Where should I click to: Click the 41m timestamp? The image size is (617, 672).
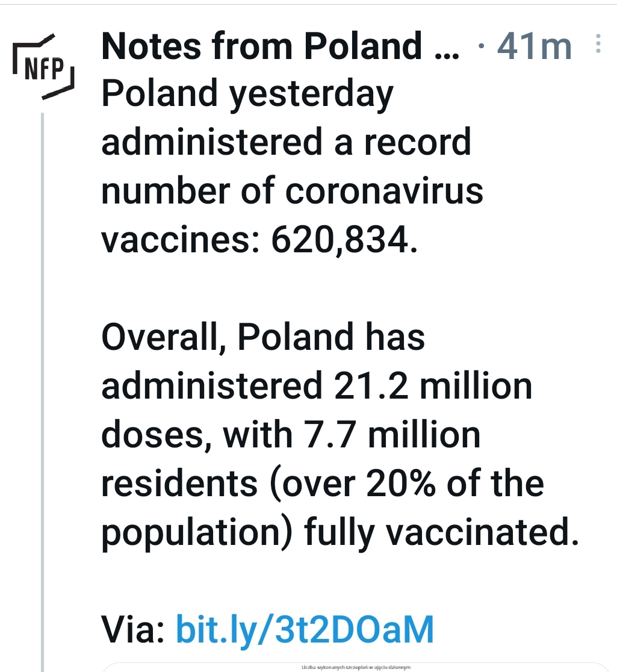tap(535, 46)
